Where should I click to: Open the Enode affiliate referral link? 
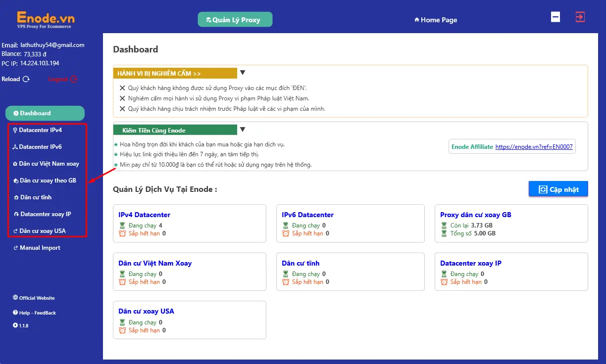point(534,147)
